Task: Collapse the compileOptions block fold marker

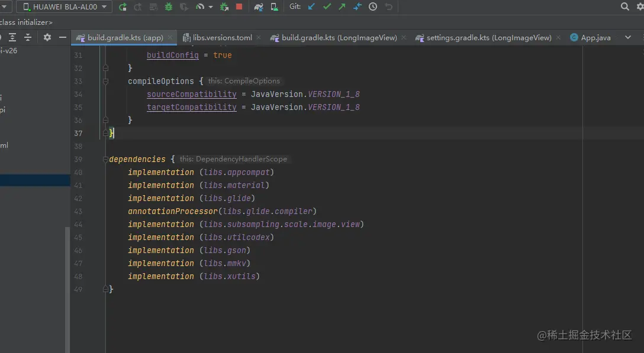Action: [105, 81]
